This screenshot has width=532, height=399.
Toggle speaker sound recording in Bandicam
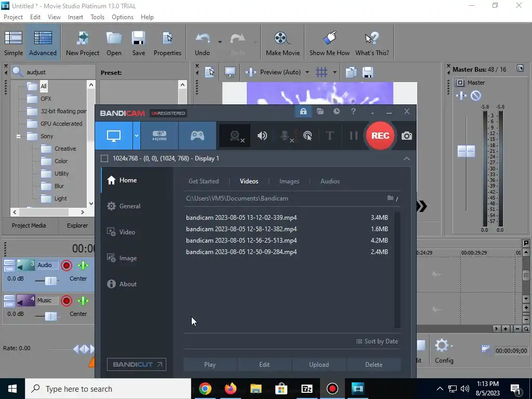(x=262, y=136)
